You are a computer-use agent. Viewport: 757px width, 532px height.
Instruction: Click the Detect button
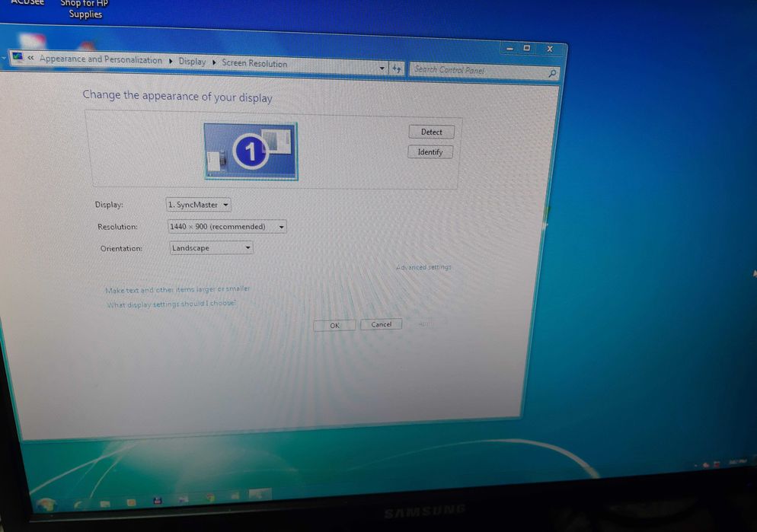[431, 132]
